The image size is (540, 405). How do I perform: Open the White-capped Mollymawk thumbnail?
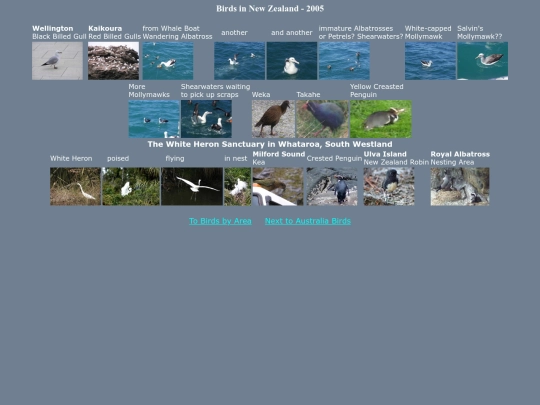[430, 61]
